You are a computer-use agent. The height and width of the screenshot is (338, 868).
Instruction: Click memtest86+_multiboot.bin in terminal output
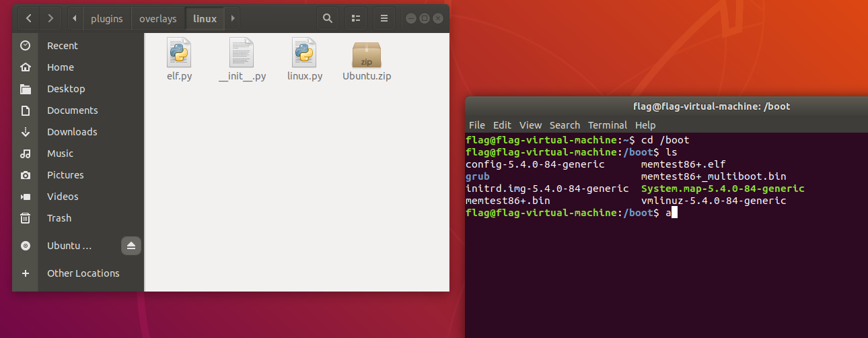click(714, 176)
